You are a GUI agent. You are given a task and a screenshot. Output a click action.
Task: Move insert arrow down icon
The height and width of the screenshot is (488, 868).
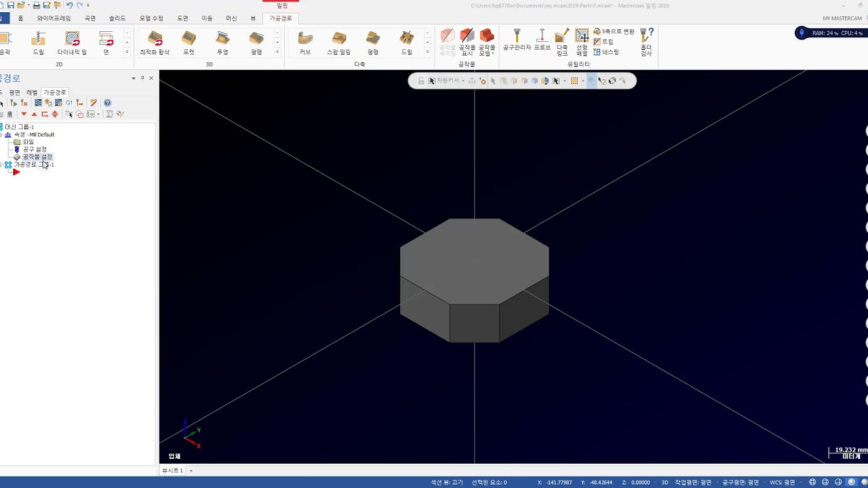24,114
